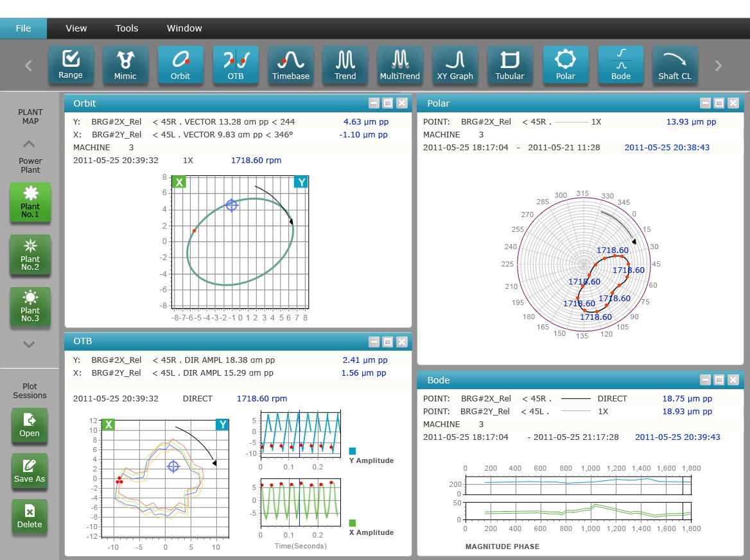
Task: Minimize the OTB panel
Action: (x=374, y=342)
